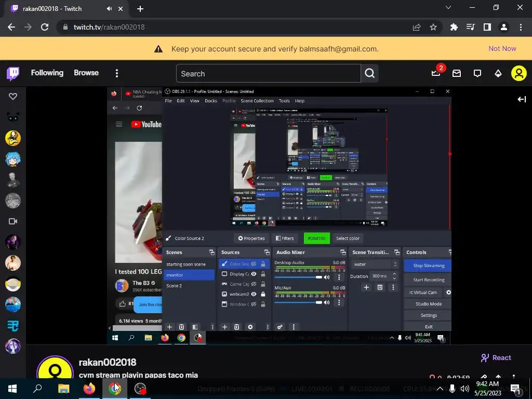Mute Desktop Audio speaker icon in OBS
532x399 pixels.
pyautogui.click(x=327, y=277)
